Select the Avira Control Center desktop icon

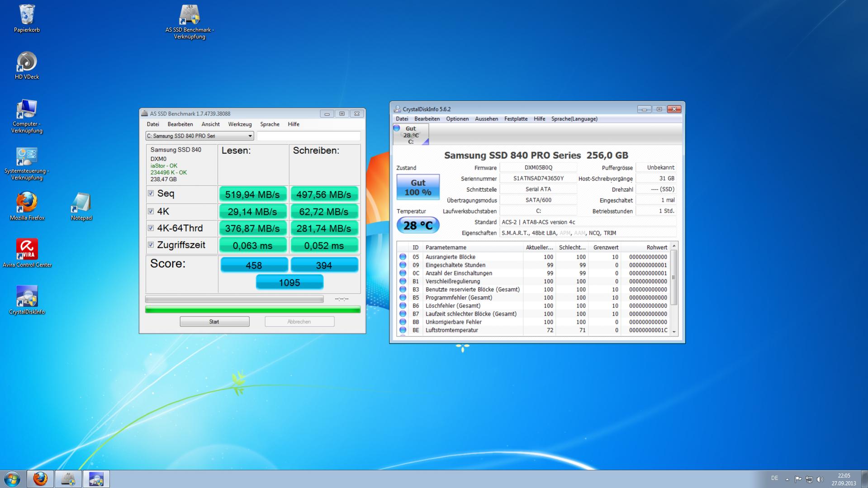coord(27,253)
